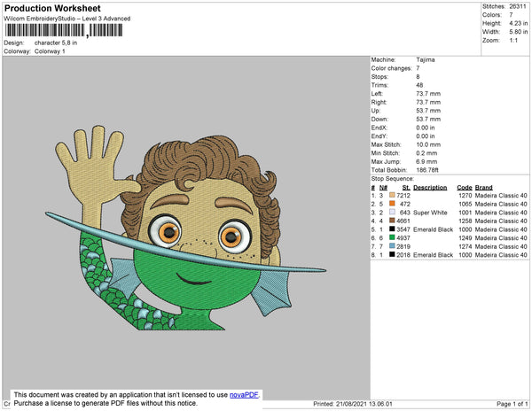Open the novaPDF link
Image resolution: width=532 pixels, height=411 pixels.
(x=244, y=395)
